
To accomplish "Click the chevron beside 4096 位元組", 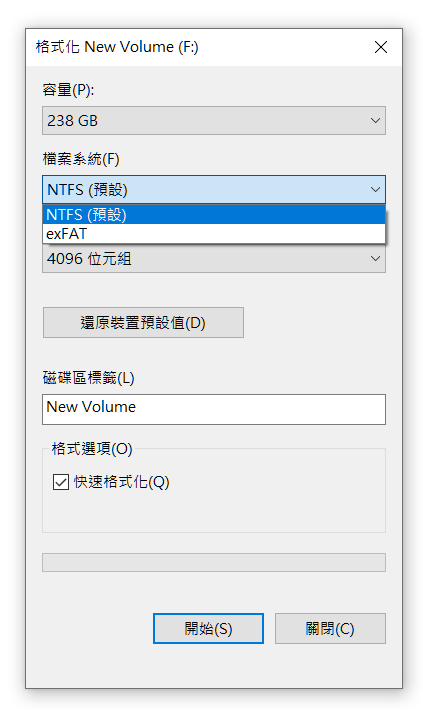I will click(x=375, y=259).
